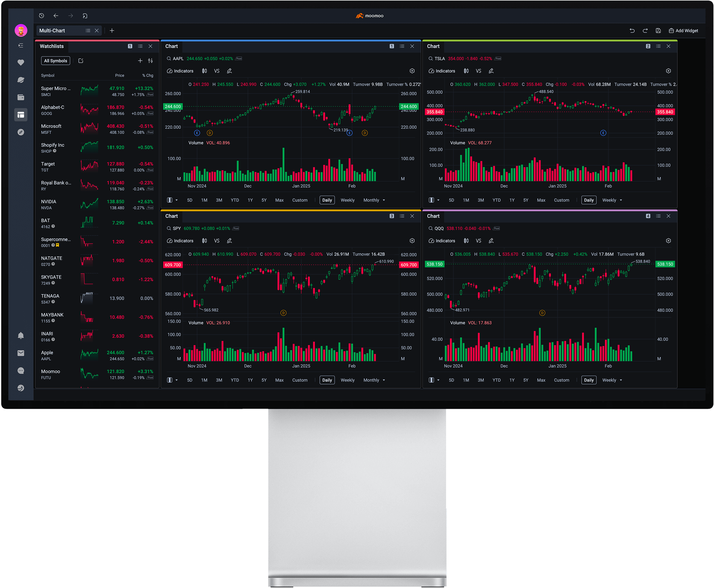Select Weekly interval in AAPL chart
The width and height of the screenshot is (714, 588).
point(347,200)
